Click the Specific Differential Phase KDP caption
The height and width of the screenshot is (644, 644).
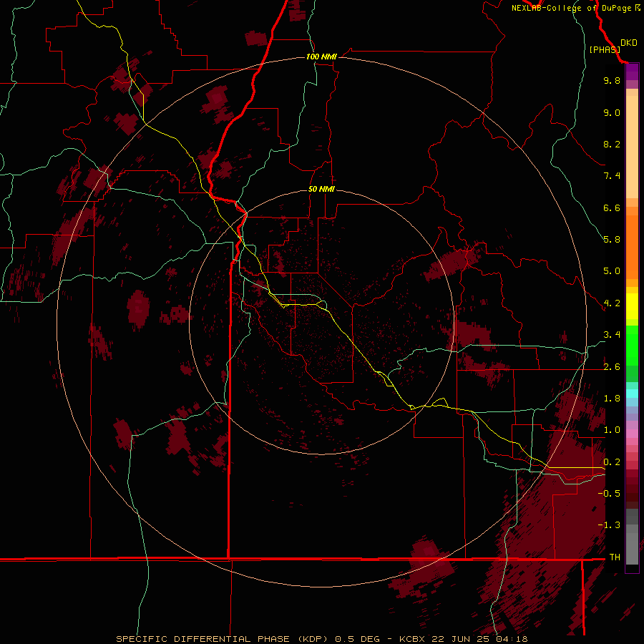321,639
